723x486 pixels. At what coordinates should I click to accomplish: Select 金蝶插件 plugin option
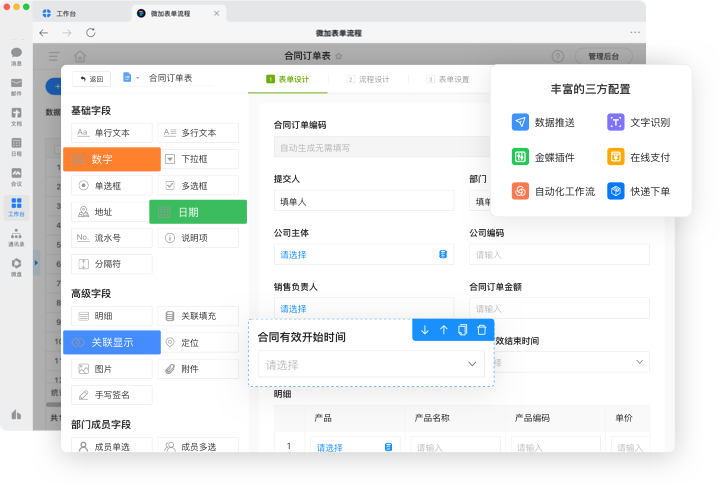tap(543, 157)
